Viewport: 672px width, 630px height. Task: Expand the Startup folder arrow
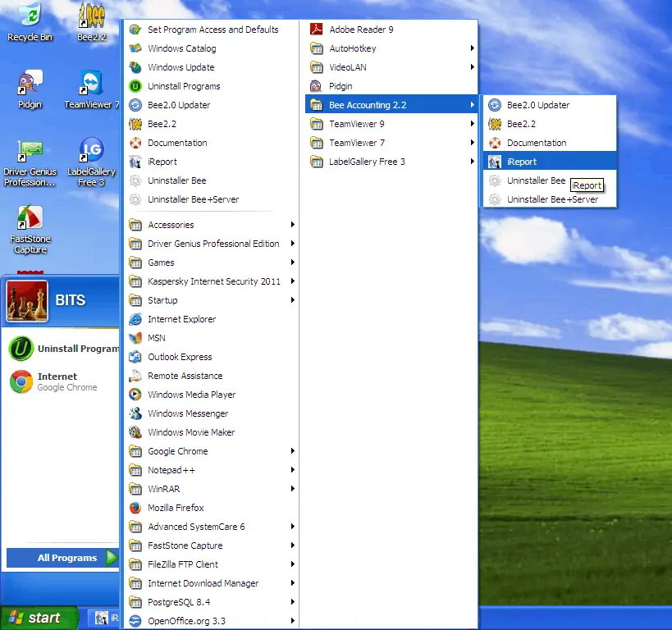[x=292, y=300]
